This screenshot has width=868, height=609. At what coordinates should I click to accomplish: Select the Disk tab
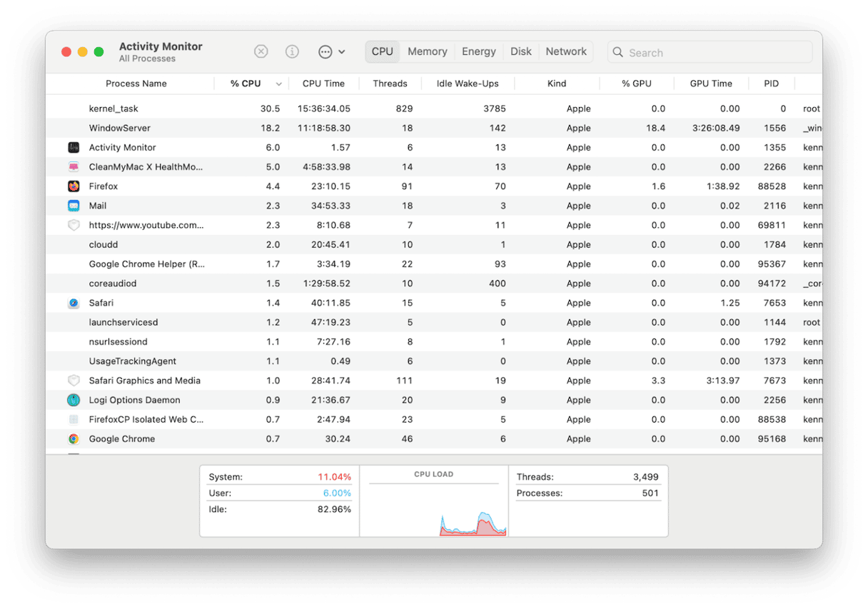pyautogui.click(x=520, y=51)
